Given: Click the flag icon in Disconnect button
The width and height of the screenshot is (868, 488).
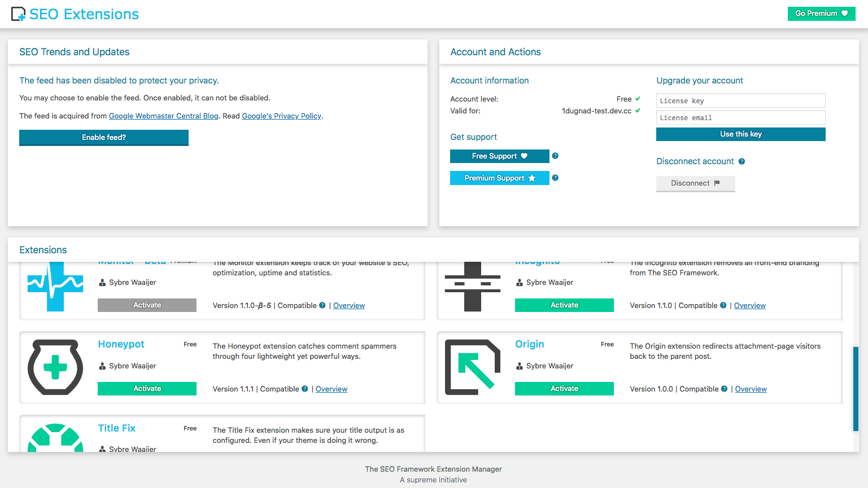Looking at the screenshot, I should [x=717, y=183].
